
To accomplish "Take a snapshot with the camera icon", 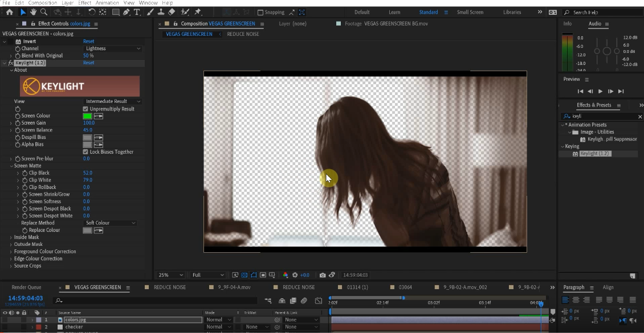I will (x=323, y=275).
